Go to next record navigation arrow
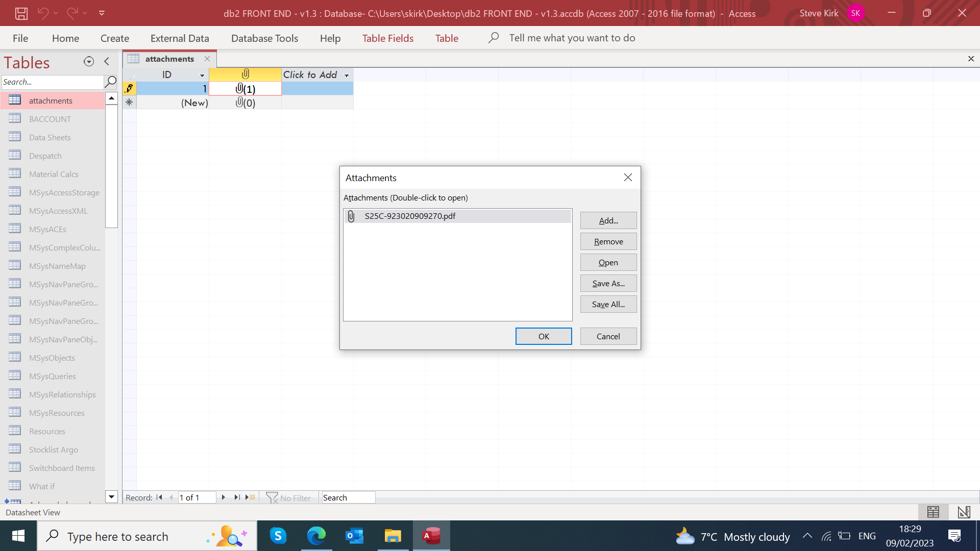980x551 pixels. tap(223, 497)
